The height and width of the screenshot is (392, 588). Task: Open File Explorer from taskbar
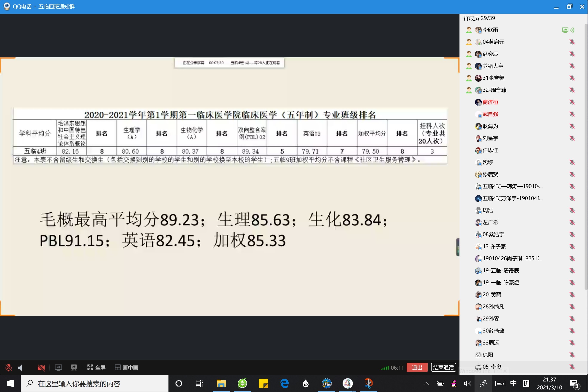pyautogui.click(x=221, y=383)
